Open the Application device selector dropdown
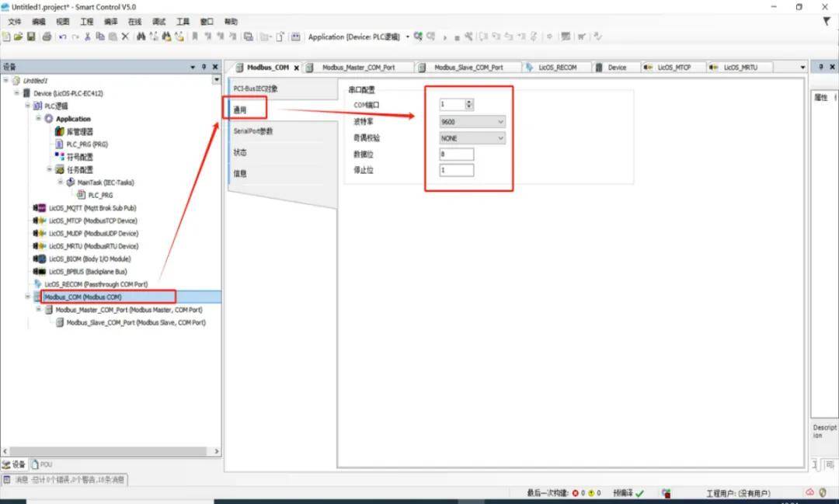Image resolution: width=839 pixels, height=504 pixels. pos(408,36)
